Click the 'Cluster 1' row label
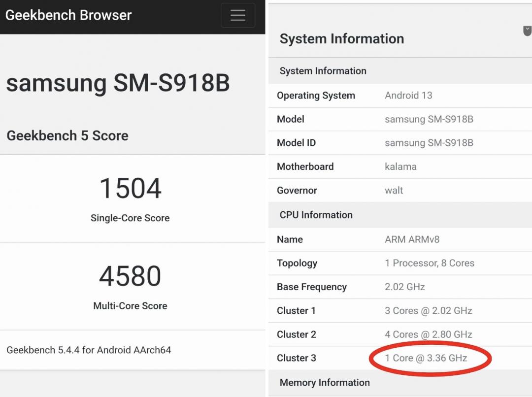Screen dimensions: 532x397 click(296, 311)
